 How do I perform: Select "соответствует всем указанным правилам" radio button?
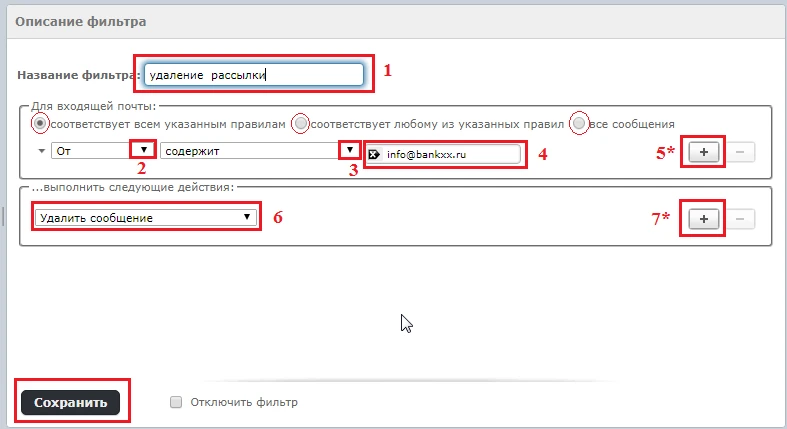pyautogui.click(x=40, y=123)
